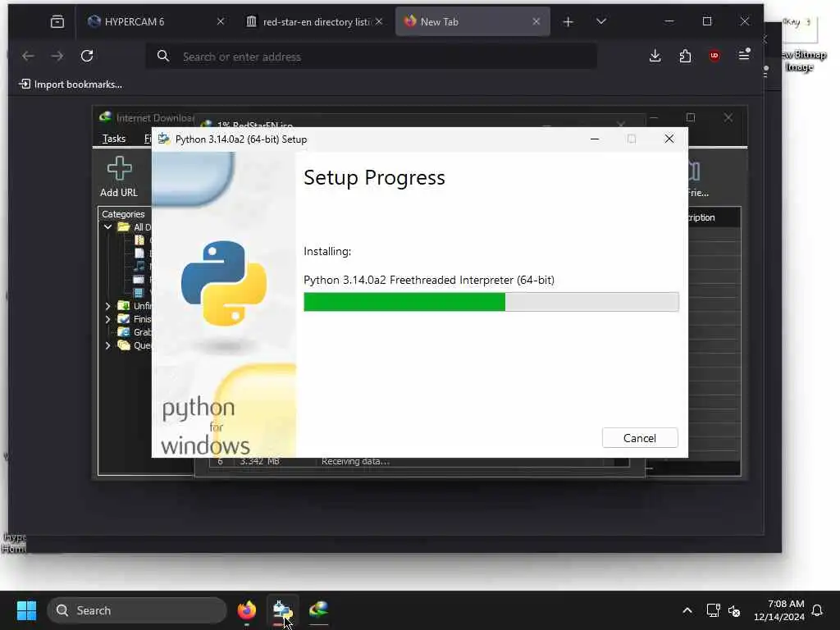Close the Internet Download Manager window
This screenshot has height=630, width=840.
point(728,117)
